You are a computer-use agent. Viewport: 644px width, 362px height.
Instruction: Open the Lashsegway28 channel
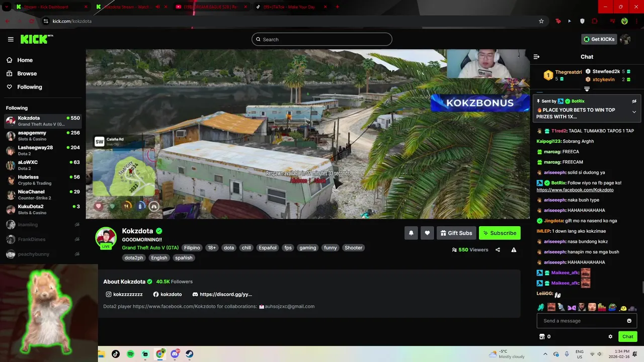pos(43,150)
